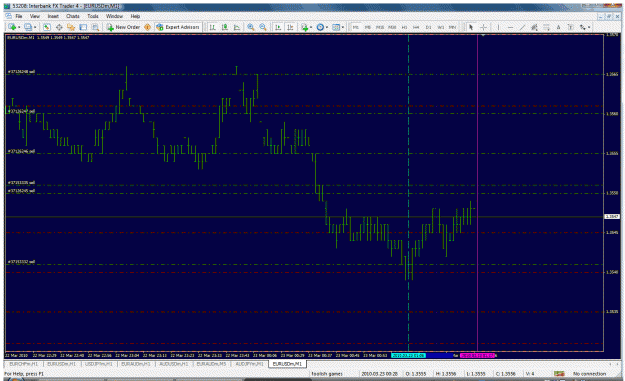
Task: Click current price label 1.3547
Action: [x=612, y=216]
